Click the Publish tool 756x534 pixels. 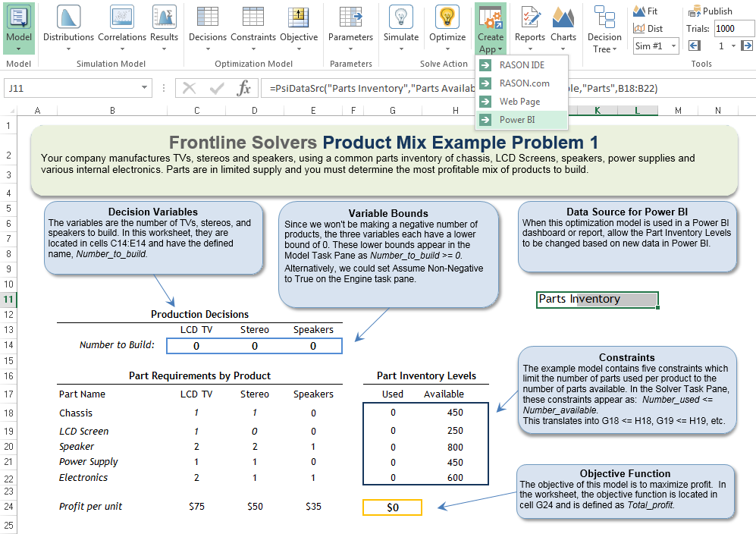pyautogui.click(x=711, y=11)
